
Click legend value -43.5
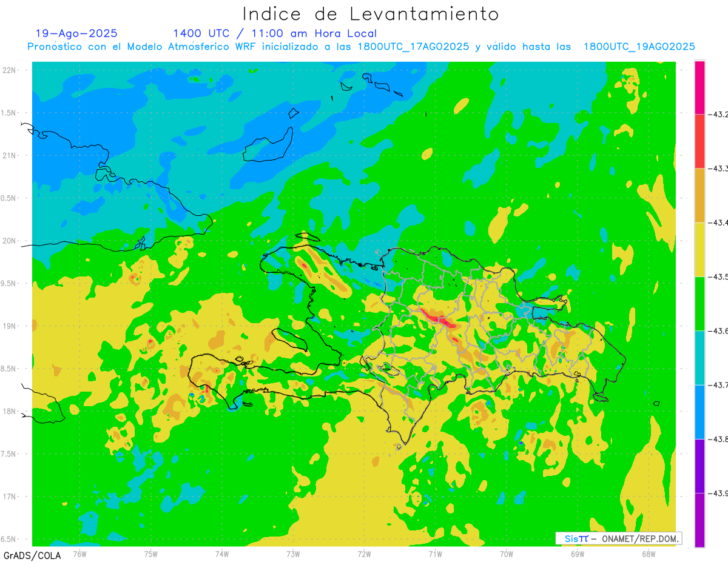[719, 276]
